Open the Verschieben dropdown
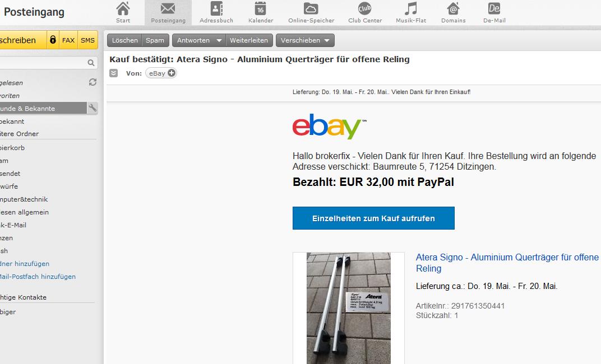The image size is (601, 364). click(x=305, y=40)
